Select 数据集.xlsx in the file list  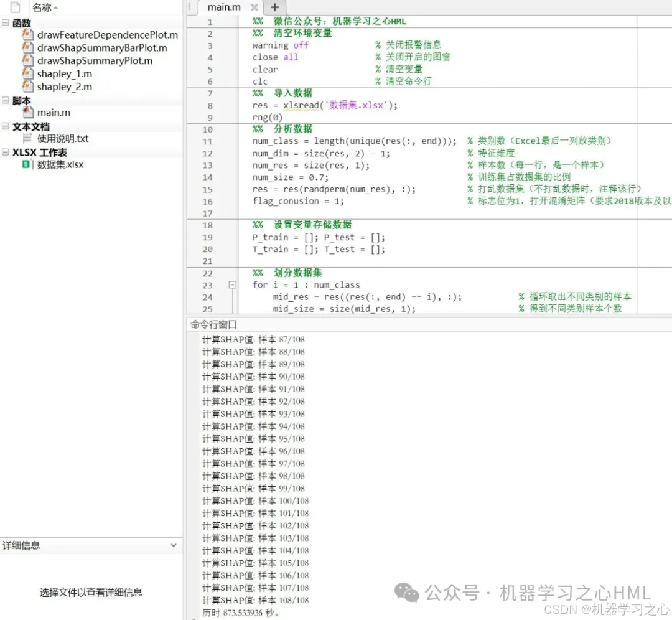coord(60,164)
